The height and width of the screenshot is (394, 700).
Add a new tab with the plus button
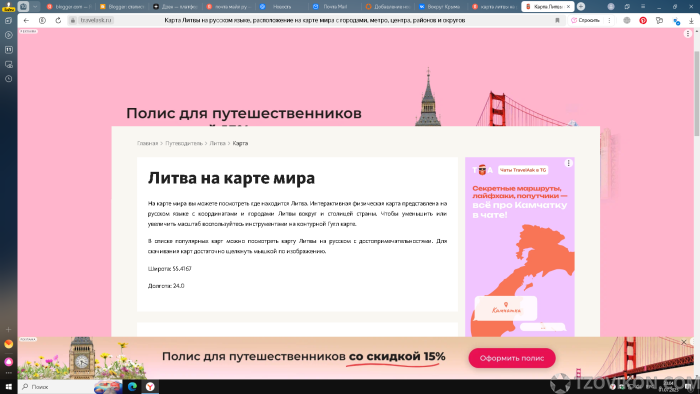coord(581,6)
